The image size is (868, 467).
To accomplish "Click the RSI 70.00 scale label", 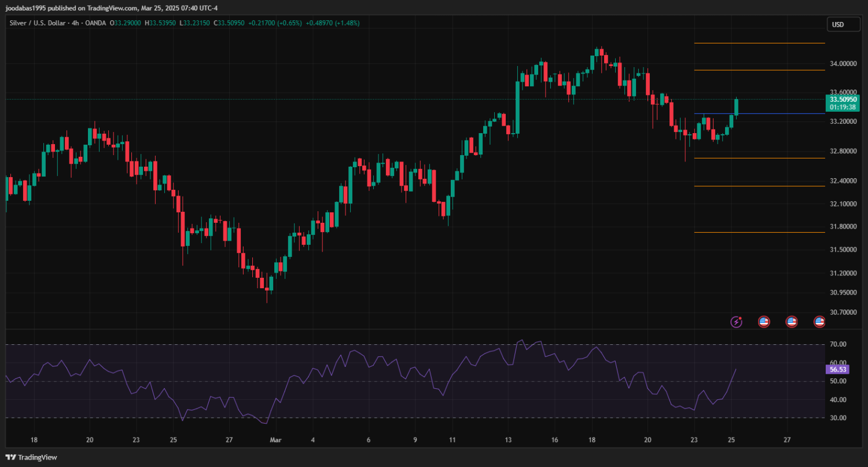I will click(x=838, y=344).
